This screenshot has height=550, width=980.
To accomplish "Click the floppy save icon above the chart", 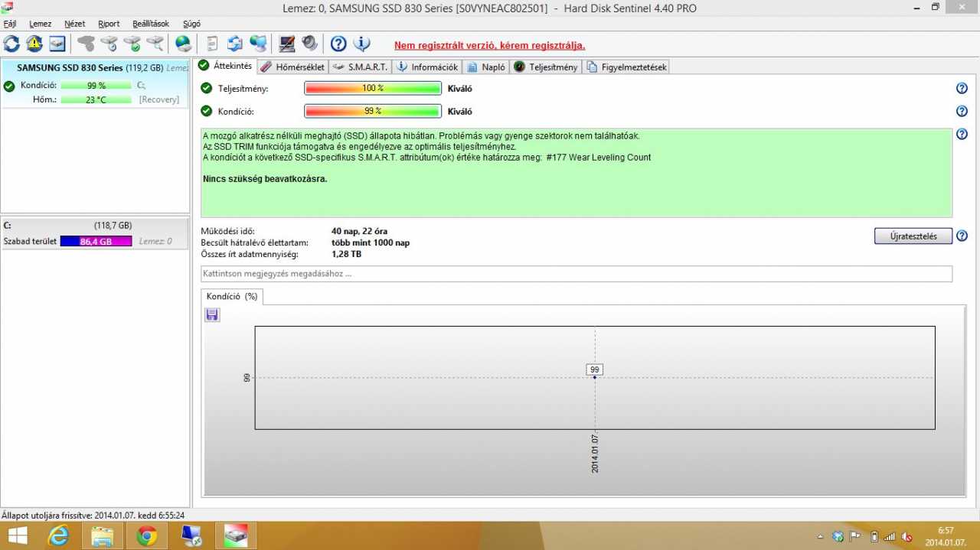I will [x=212, y=315].
